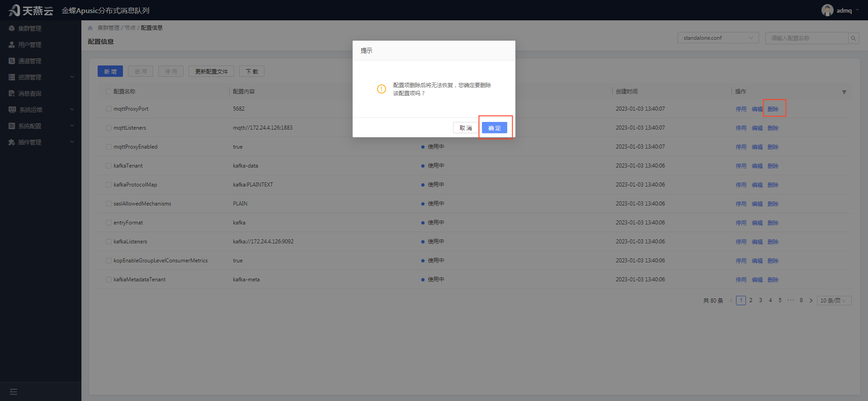Click the 下载 button

point(252,71)
